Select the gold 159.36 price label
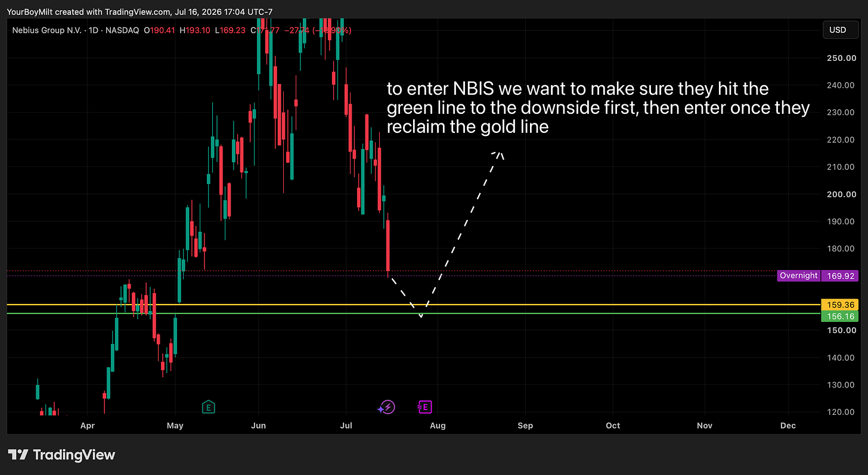Viewport: 868px width, 475px height. tap(839, 305)
